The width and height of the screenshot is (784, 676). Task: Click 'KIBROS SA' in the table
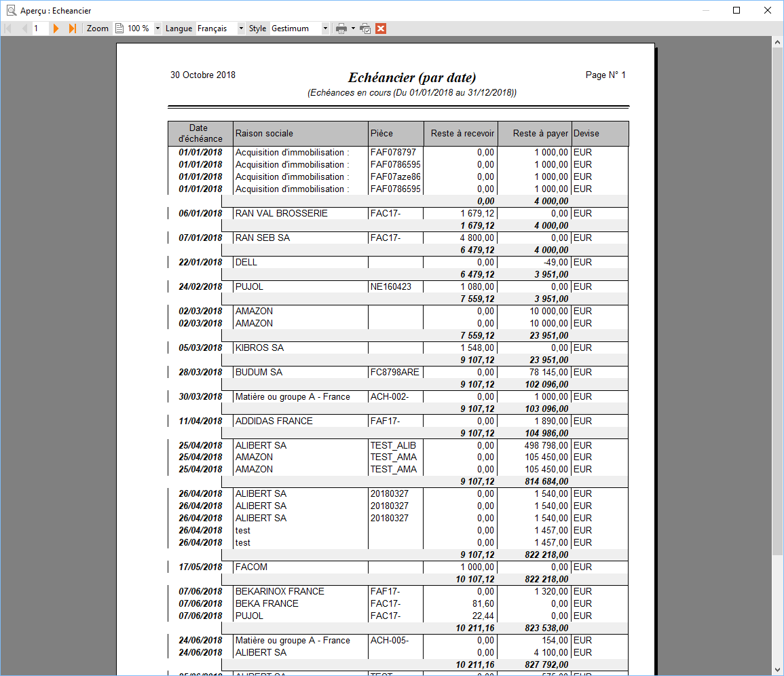[x=259, y=348]
